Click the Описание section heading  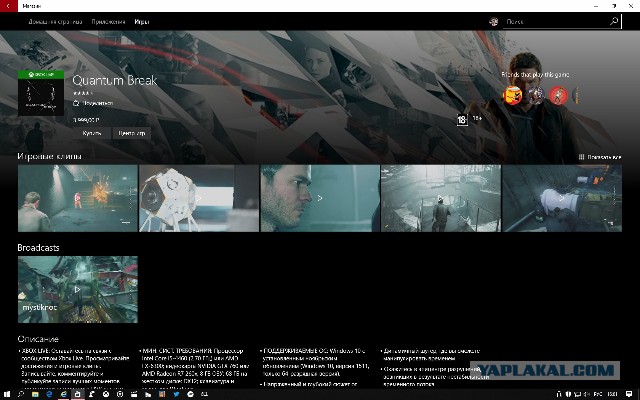click(38, 339)
